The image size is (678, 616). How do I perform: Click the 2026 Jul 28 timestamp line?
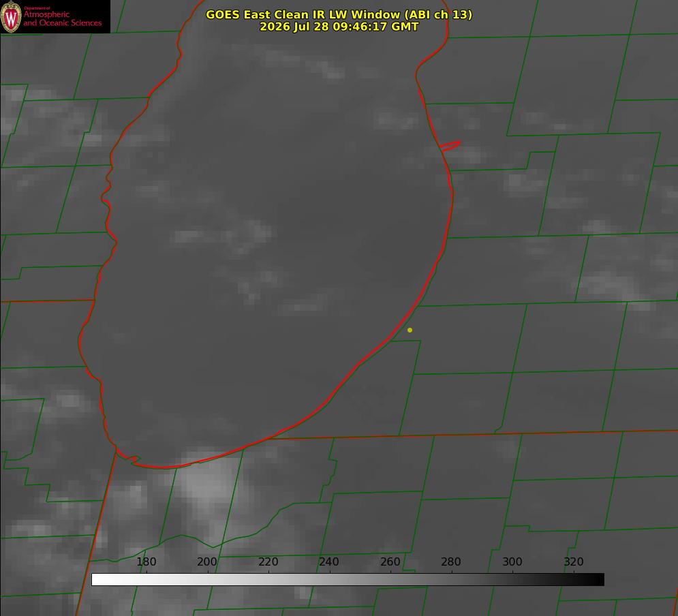(x=339, y=27)
